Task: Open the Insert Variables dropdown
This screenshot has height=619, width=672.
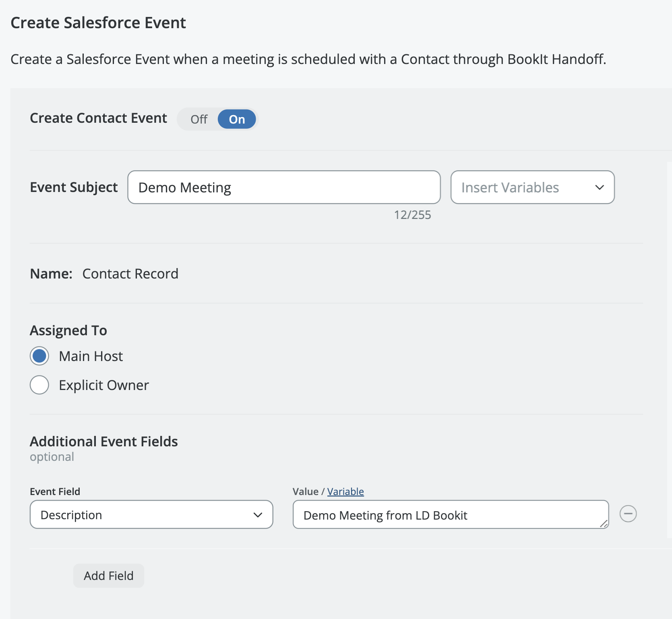Action: point(532,188)
